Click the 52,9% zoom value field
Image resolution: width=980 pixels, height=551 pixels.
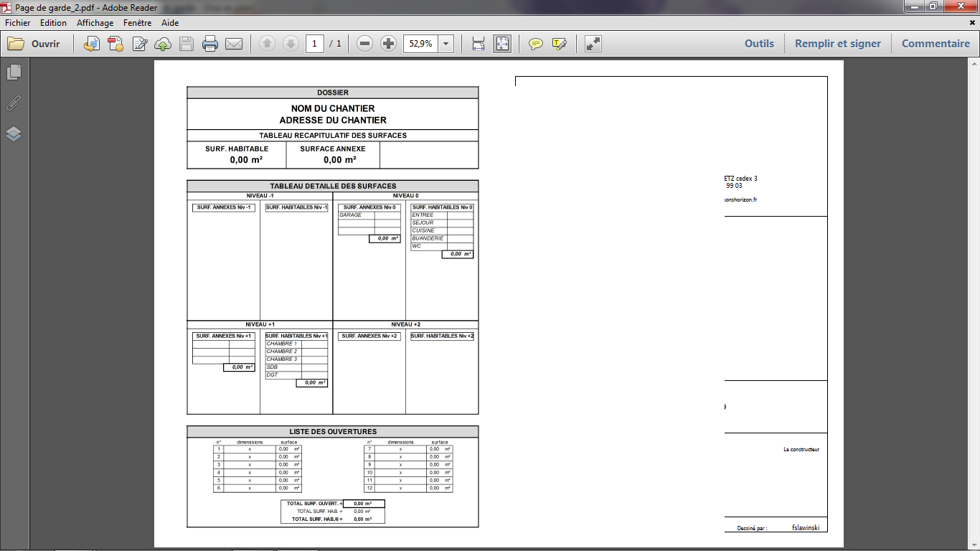(x=420, y=44)
